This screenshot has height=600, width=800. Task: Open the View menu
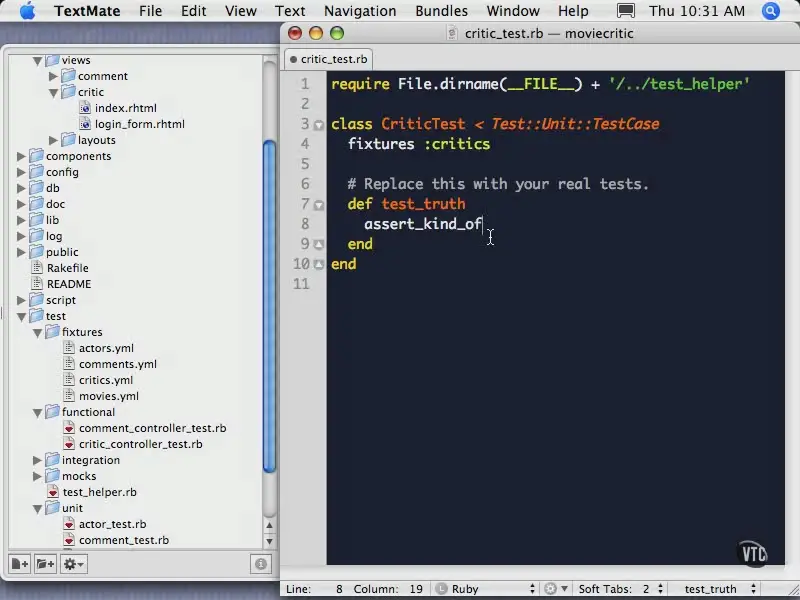pos(241,11)
